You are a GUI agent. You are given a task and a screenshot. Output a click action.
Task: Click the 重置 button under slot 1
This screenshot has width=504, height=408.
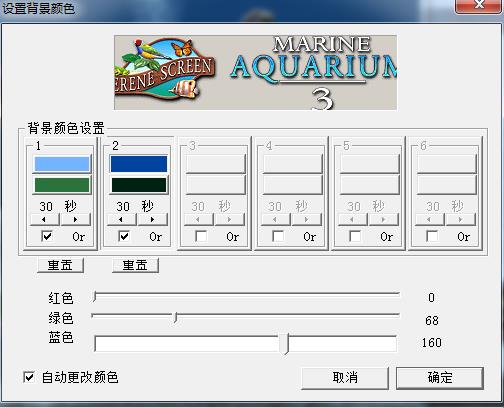coord(60,265)
